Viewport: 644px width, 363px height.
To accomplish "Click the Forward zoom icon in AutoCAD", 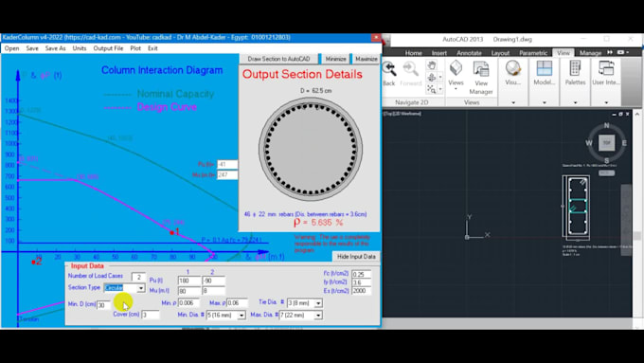I will point(410,68).
